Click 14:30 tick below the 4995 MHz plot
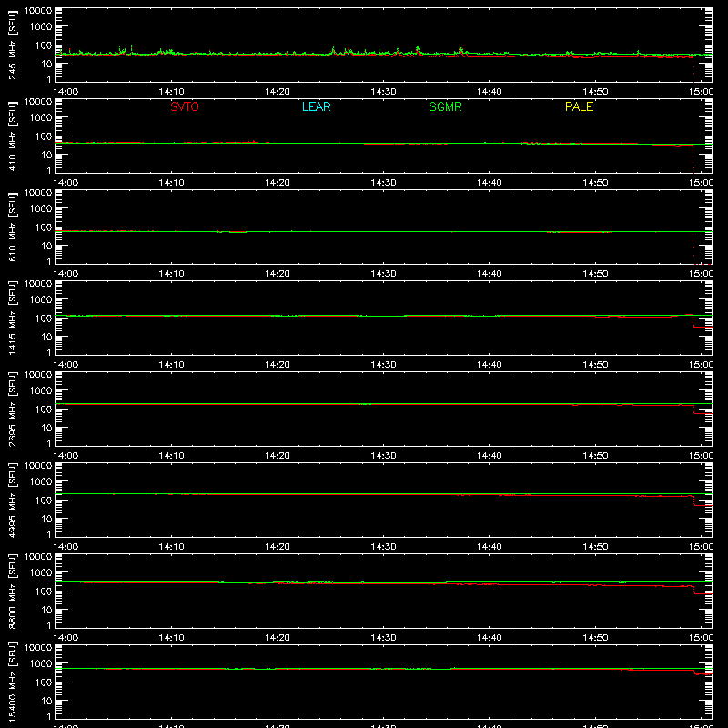728x728 pixels. [x=383, y=547]
